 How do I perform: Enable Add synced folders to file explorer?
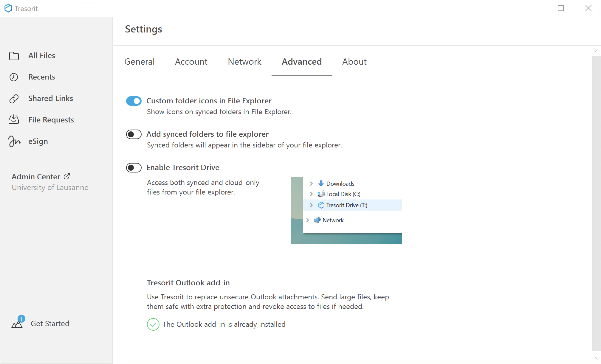click(134, 134)
